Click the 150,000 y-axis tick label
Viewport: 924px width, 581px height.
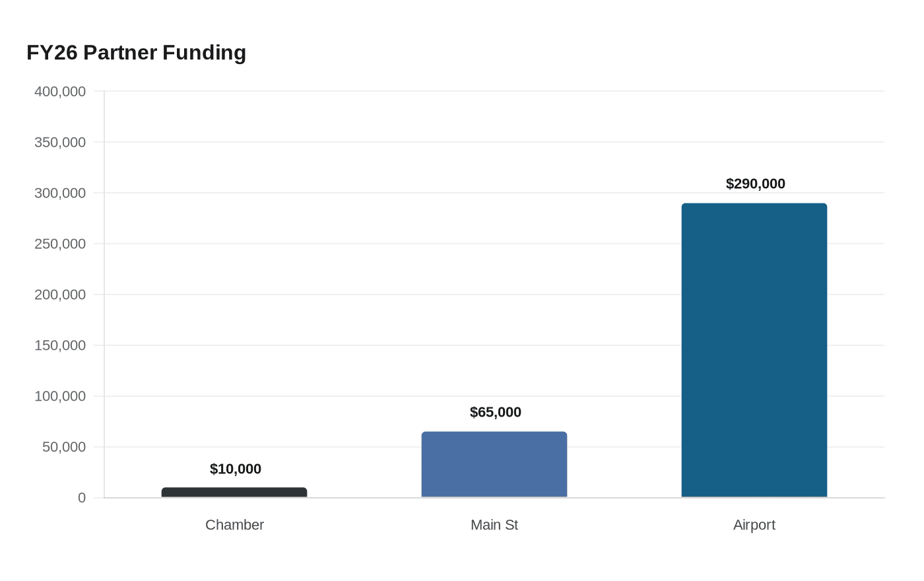pyautogui.click(x=60, y=345)
